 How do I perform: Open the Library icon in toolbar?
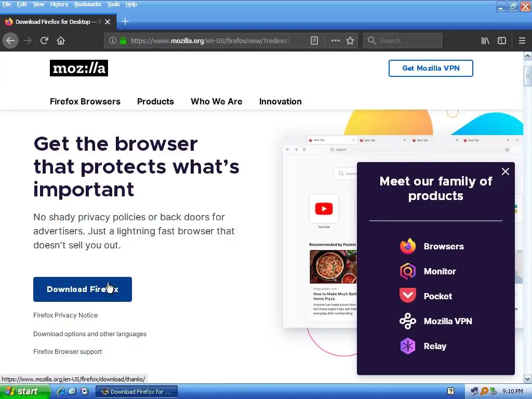[485, 41]
